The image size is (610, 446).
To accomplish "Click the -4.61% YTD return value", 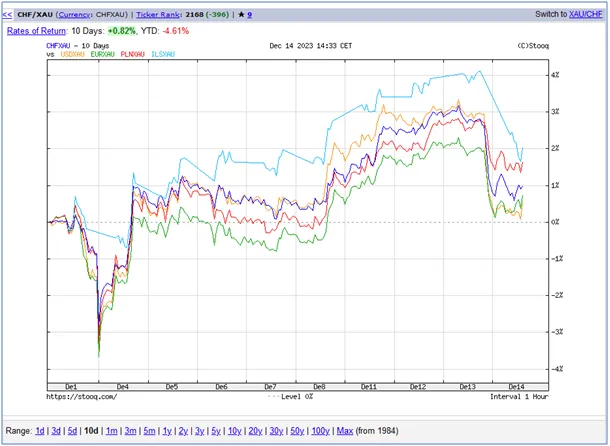I will click(175, 31).
